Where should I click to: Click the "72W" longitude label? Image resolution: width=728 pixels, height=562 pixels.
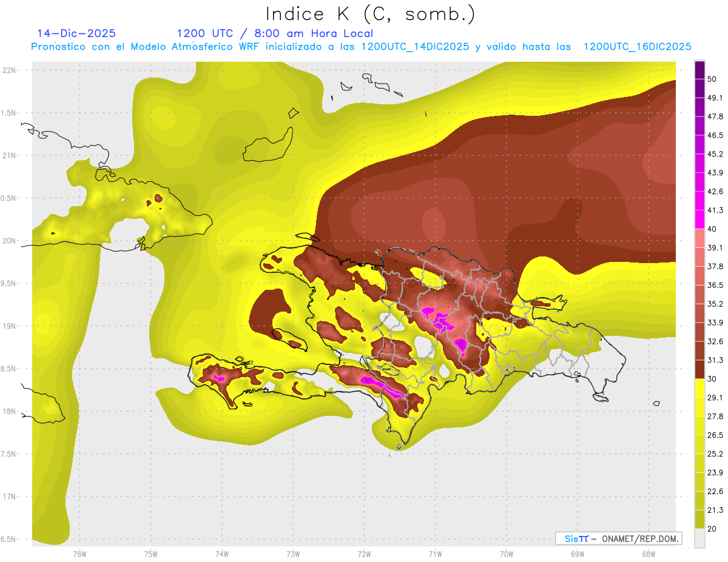tap(364, 554)
